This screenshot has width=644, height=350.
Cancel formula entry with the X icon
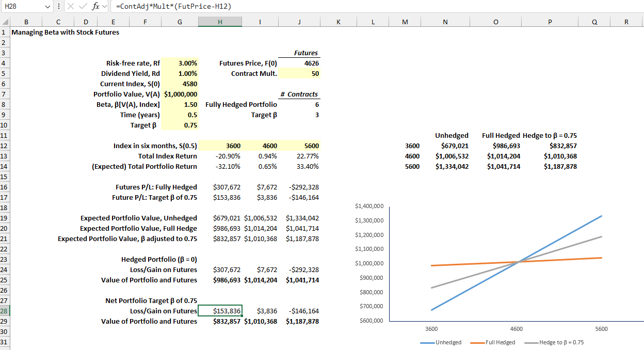tap(71, 7)
